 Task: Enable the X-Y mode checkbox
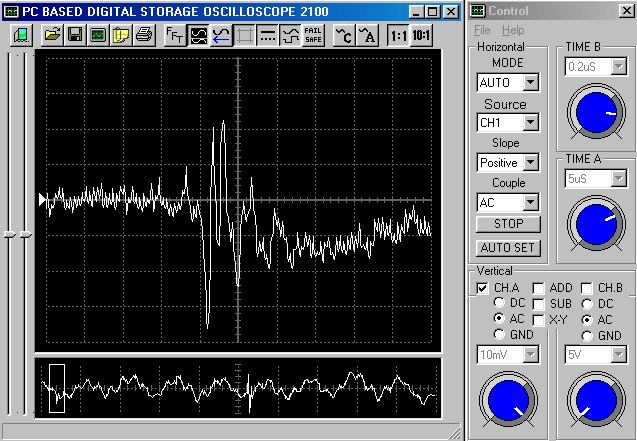tap(539, 319)
